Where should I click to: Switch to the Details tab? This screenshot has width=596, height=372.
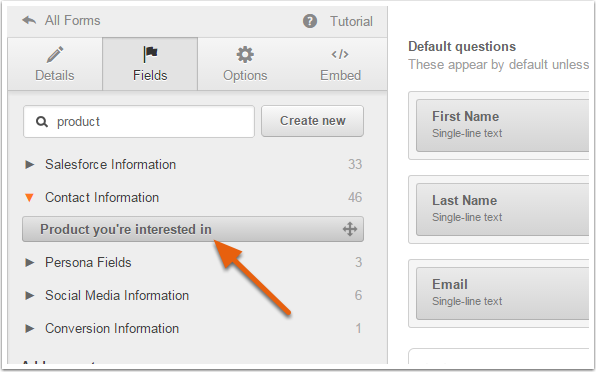point(55,64)
